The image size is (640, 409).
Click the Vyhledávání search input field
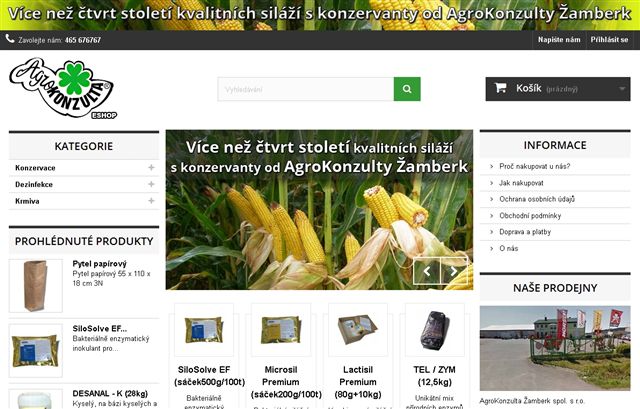tap(306, 89)
